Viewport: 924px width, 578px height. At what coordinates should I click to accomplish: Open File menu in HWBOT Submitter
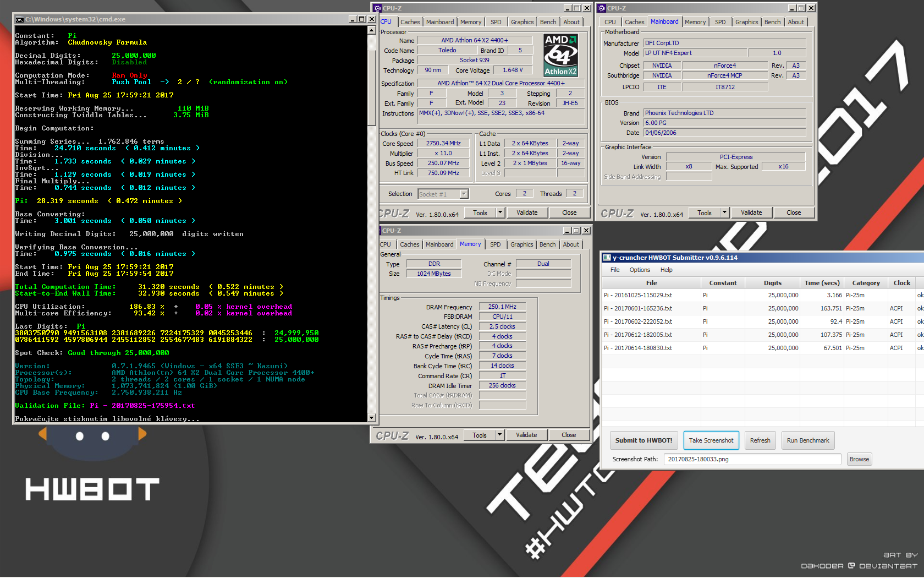(614, 270)
